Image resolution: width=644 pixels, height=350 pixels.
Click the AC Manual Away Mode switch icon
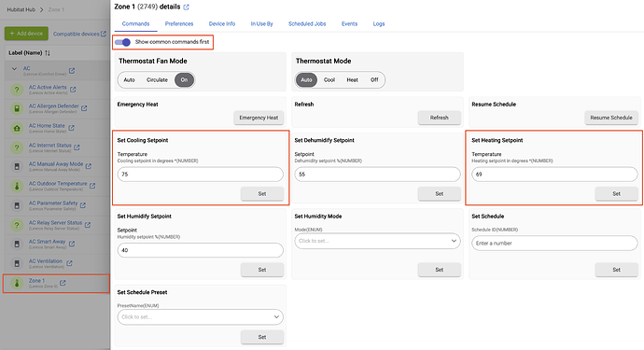point(17,166)
